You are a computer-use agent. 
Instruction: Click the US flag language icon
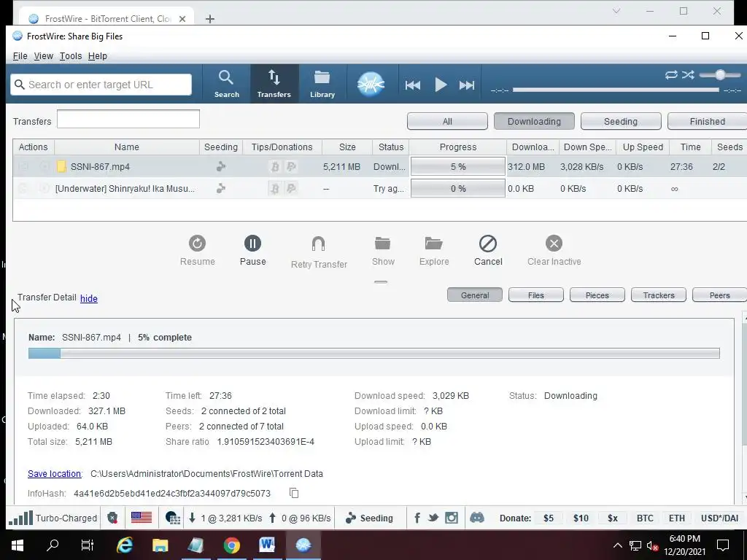click(x=141, y=518)
